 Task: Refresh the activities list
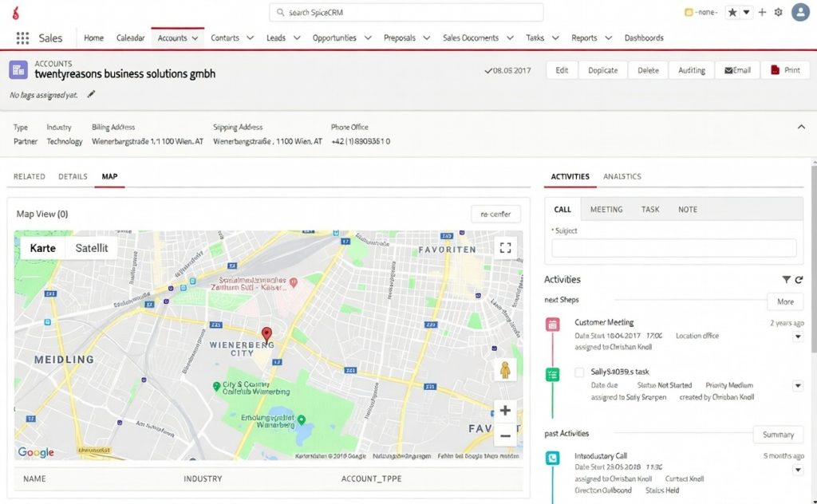[x=799, y=280]
